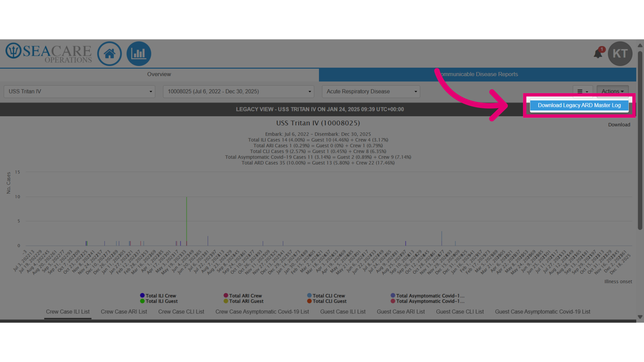The image size is (644, 362).
Task: Click the vertical page scrollbar thumb
Action: [640, 140]
